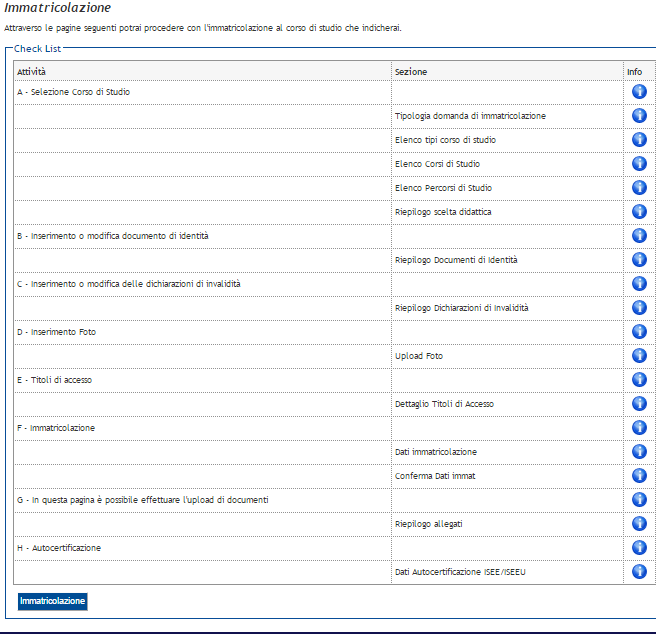Click E - Titoli di accesso text
The width and height of the screenshot is (656, 634).
point(54,380)
